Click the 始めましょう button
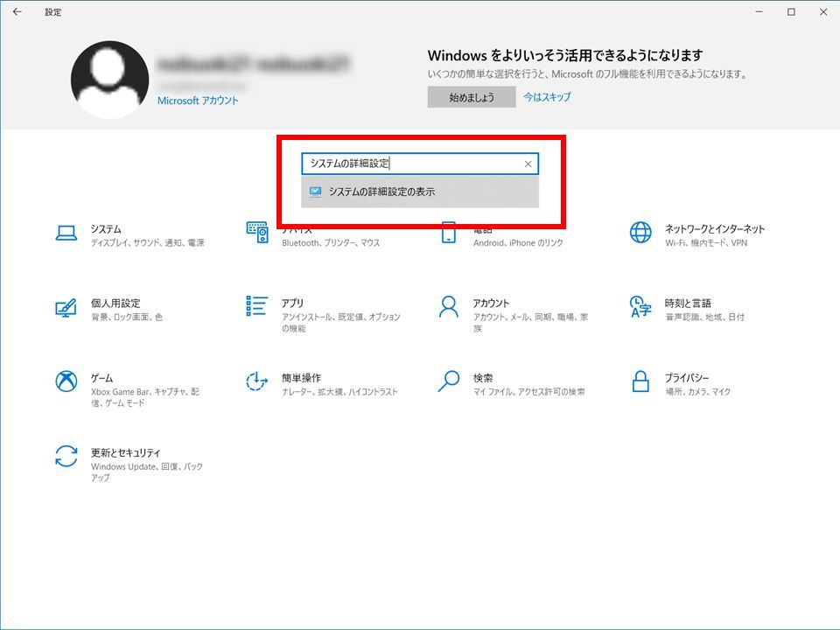This screenshot has height=630, width=840. pyautogui.click(x=470, y=97)
